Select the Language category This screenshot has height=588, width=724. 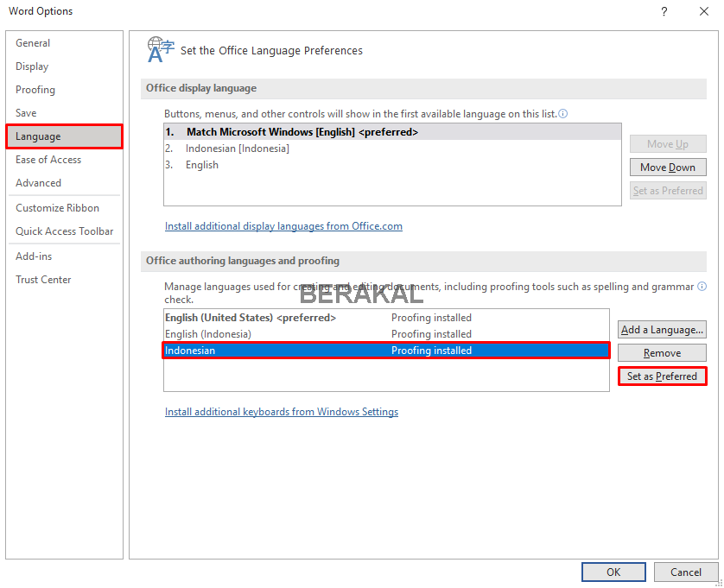pos(64,136)
